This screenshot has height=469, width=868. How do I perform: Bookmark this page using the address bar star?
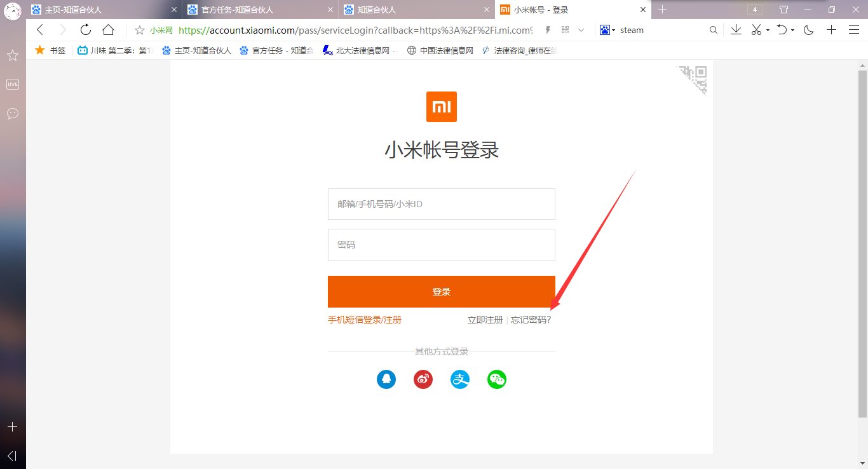pyautogui.click(x=138, y=29)
